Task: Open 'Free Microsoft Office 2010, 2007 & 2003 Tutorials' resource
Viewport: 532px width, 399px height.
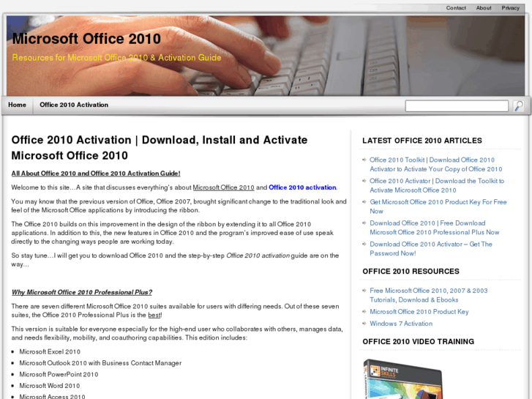Action: 429,295
